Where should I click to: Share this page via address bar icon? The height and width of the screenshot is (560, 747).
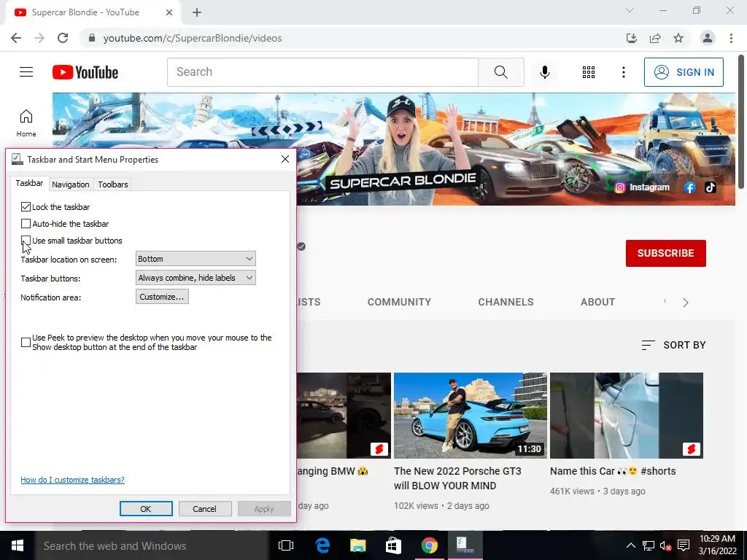click(x=655, y=38)
